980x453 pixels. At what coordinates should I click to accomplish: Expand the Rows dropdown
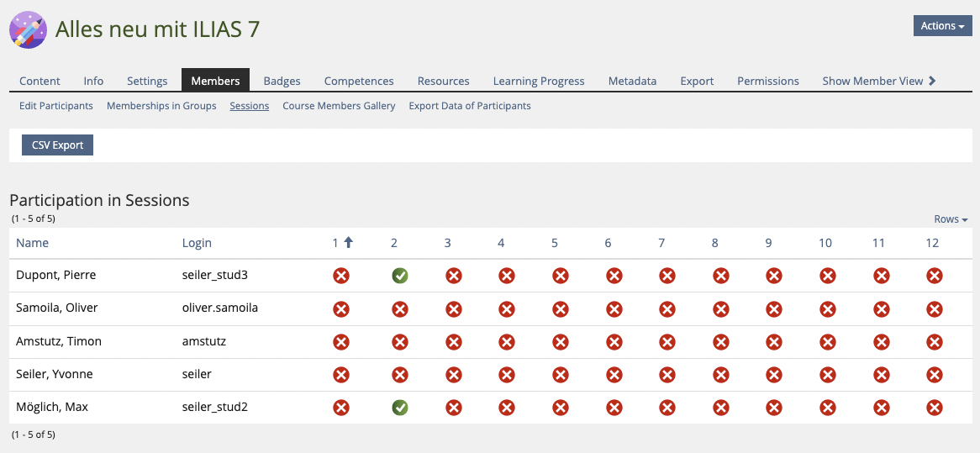tap(951, 219)
